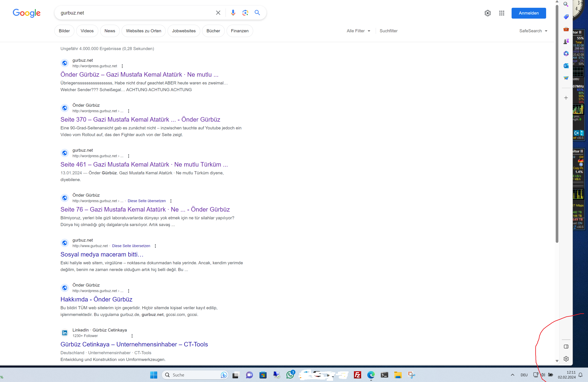Open the DEU keyboard language switcher
588x382 pixels.
point(524,375)
